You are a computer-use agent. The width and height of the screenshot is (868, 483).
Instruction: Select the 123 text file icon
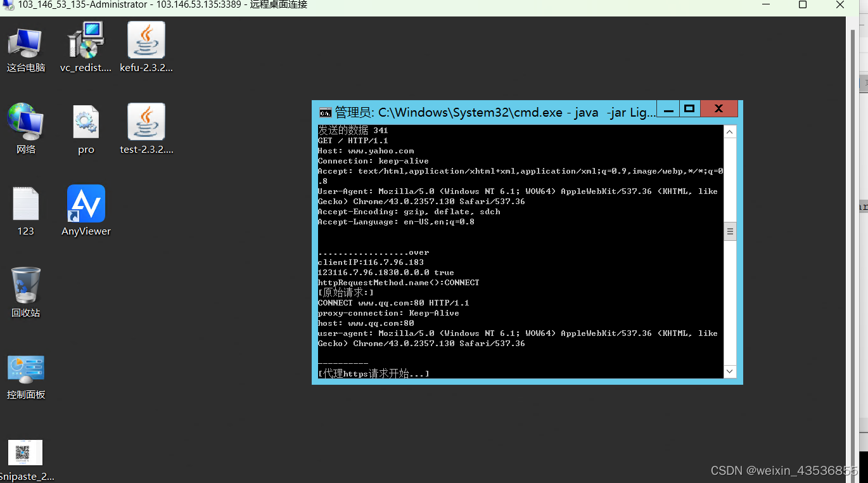click(25, 211)
